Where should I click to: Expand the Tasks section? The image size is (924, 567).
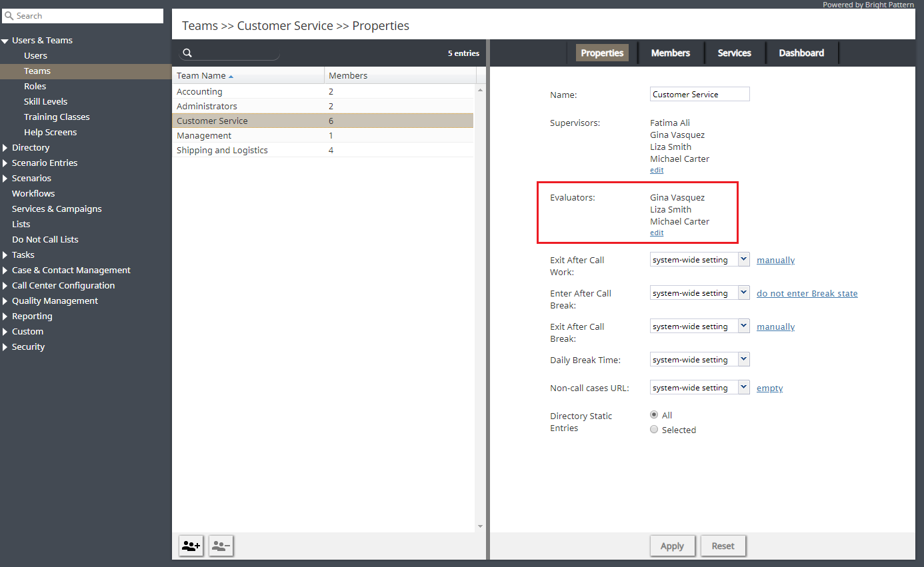(5, 255)
